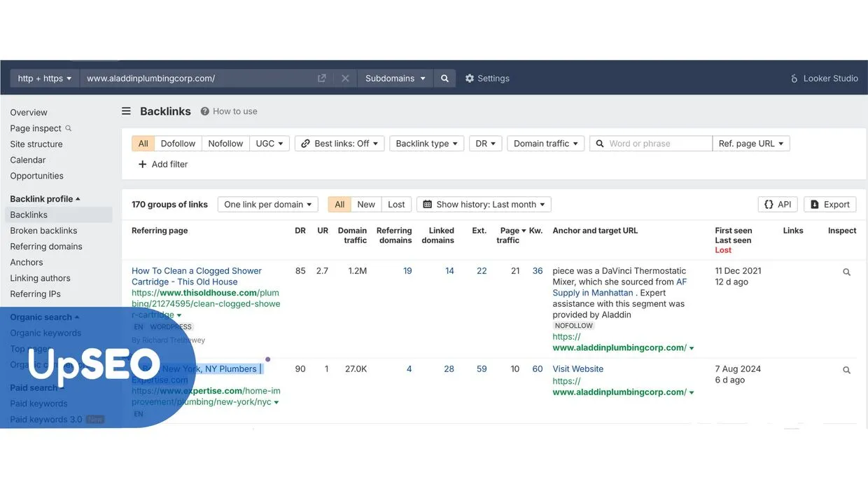Open Anchors from the Backlink profile menu
This screenshot has height=489, width=868.
pos(26,262)
